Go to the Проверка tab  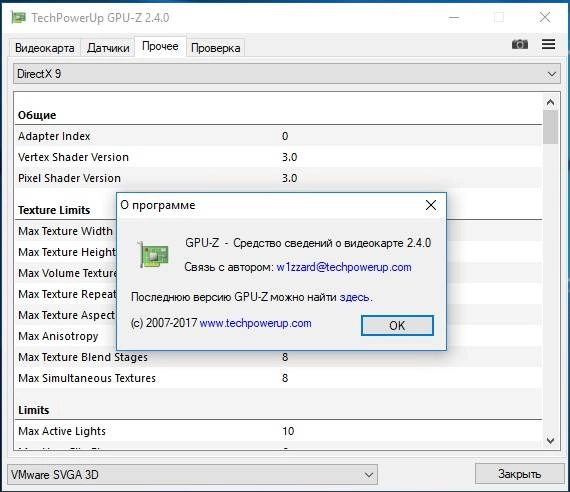pyautogui.click(x=215, y=48)
